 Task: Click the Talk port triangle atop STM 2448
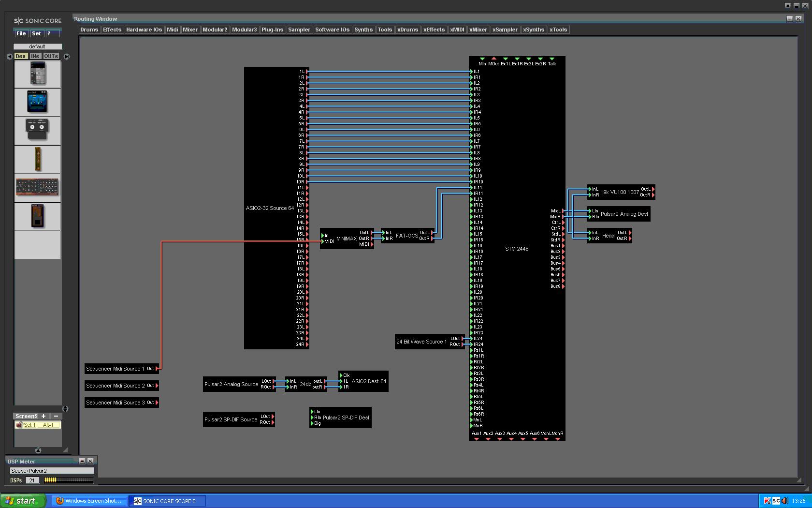[551, 59]
